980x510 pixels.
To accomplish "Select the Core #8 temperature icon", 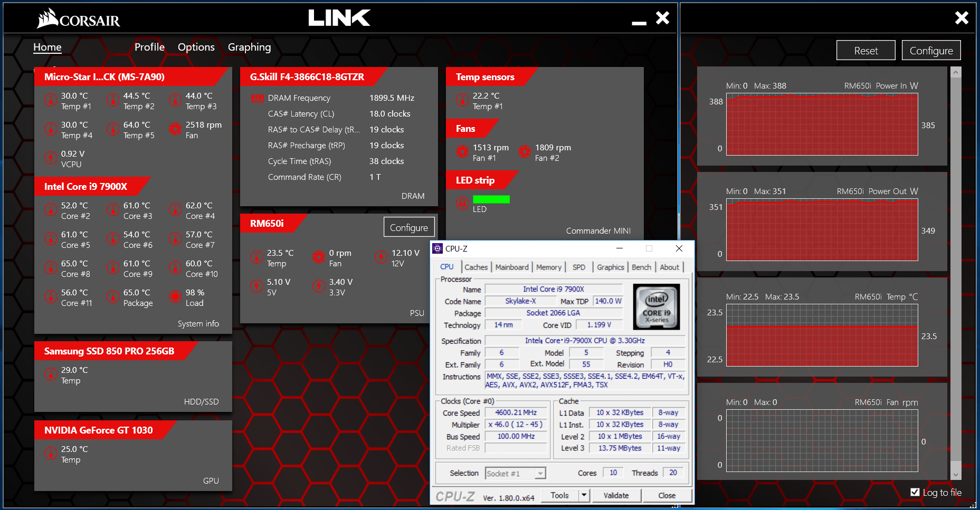I will 50,268.
